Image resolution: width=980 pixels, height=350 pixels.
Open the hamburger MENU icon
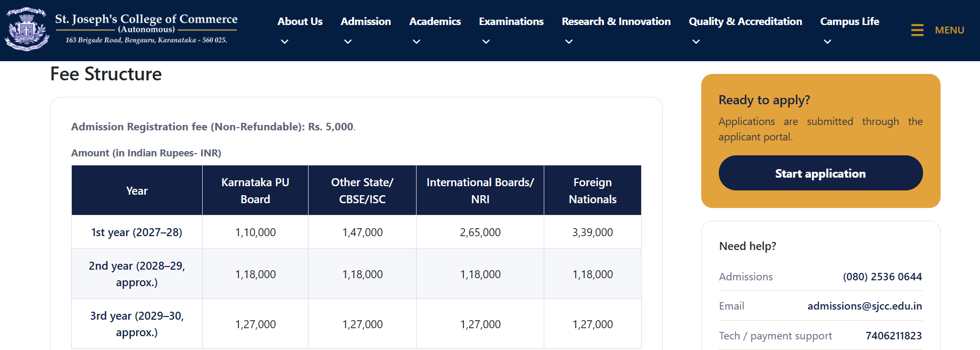917,30
